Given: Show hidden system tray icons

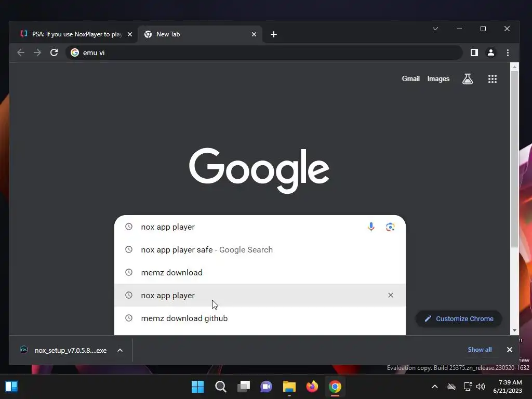Looking at the screenshot, I should click(x=435, y=387).
